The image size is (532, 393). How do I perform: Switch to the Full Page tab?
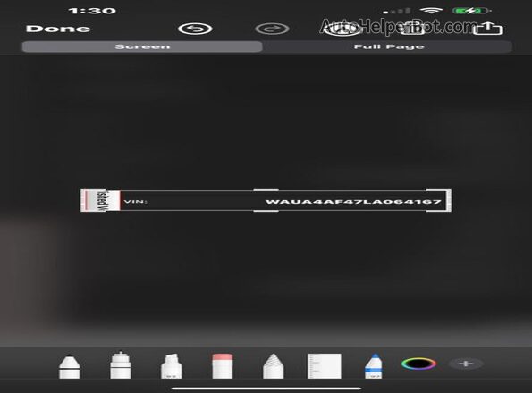tap(389, 46)
